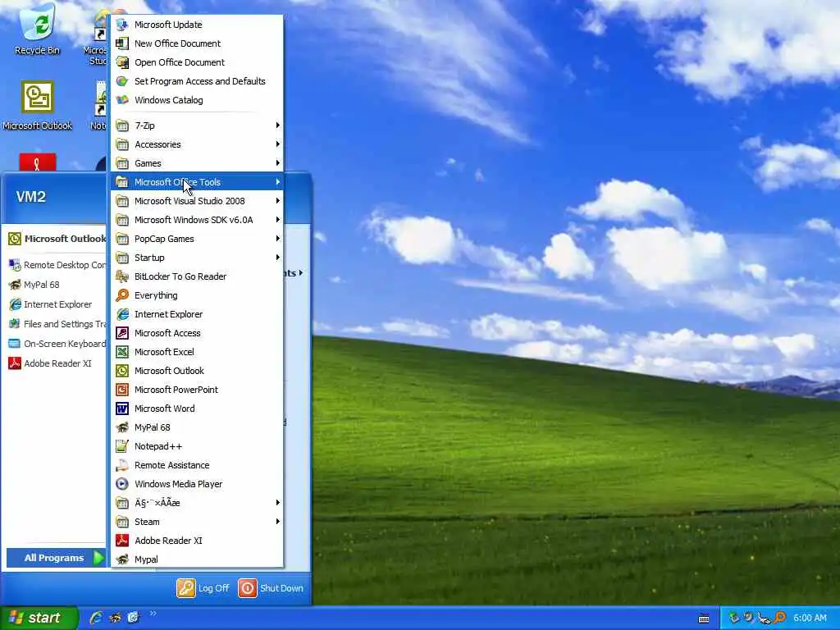Click Internet Explorer in recent programs list
The image size is (840, 630).
[x=57, y=304]
